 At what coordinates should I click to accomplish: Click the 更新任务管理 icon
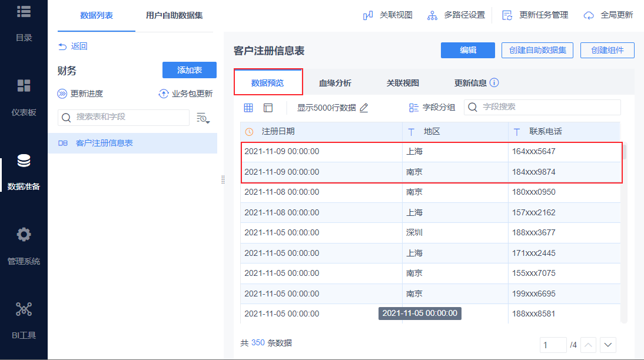tap(507, 16)
